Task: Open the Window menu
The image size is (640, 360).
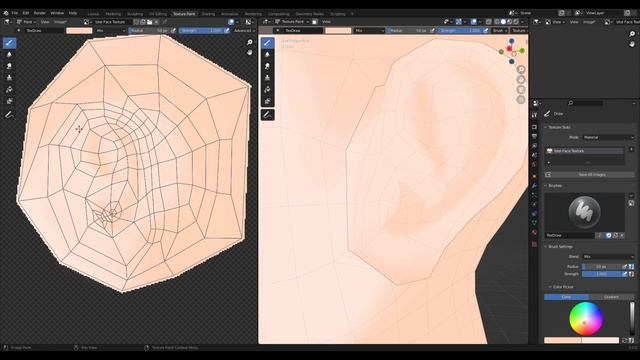Action: pos(57,13)
